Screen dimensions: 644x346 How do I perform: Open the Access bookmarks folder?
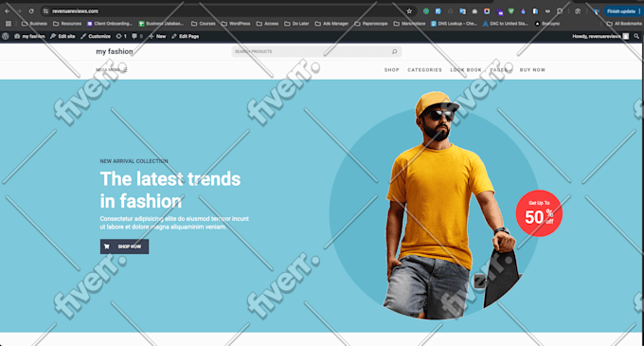tap(267, 24)
